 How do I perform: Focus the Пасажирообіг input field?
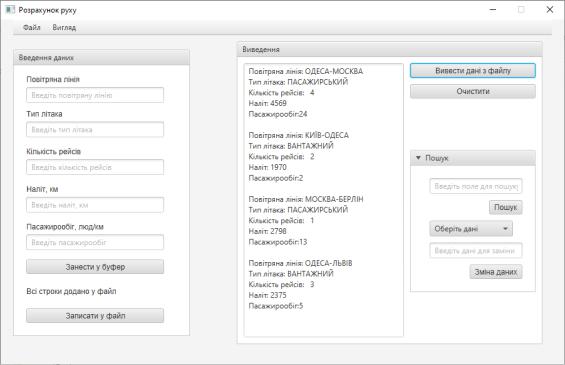coord(95,242)
